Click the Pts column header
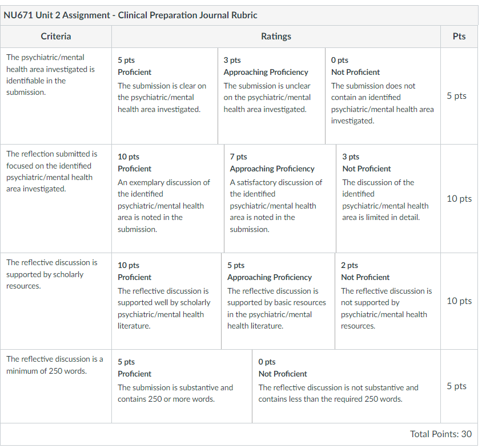The image size is (482, 448). [459, 36]
